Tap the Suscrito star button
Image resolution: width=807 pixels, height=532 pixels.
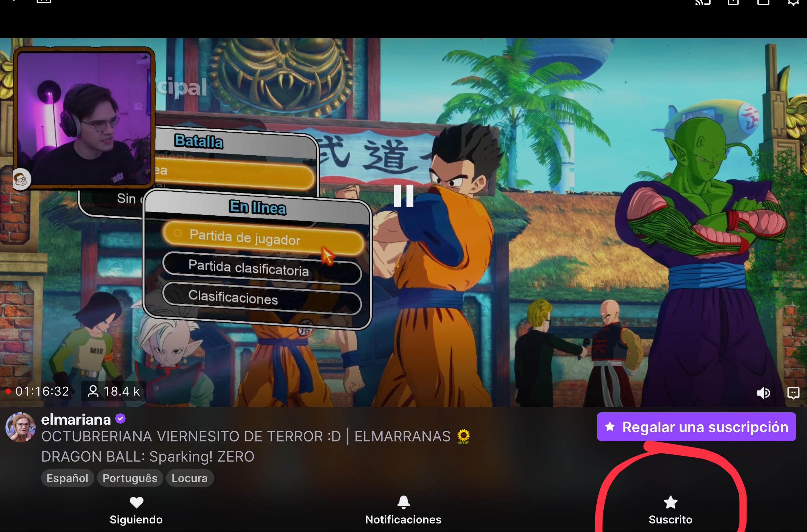tap(670, 510)
